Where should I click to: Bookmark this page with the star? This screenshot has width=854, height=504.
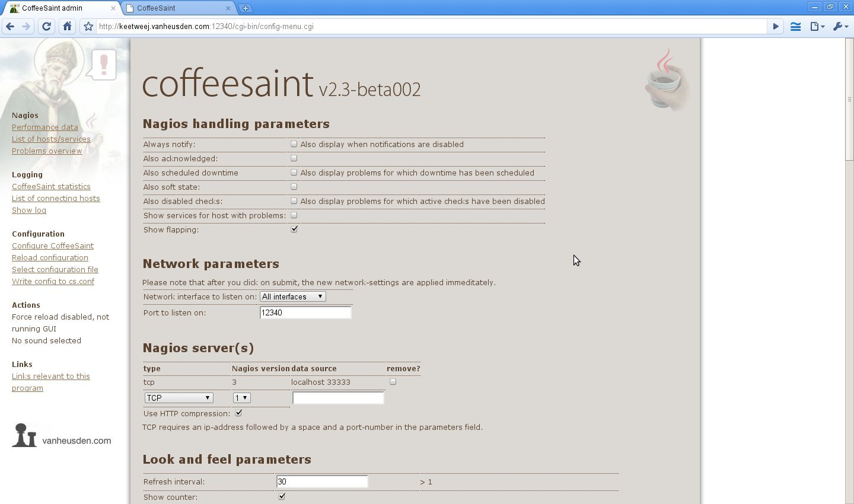pyautogui.click(x=88, y=26)
